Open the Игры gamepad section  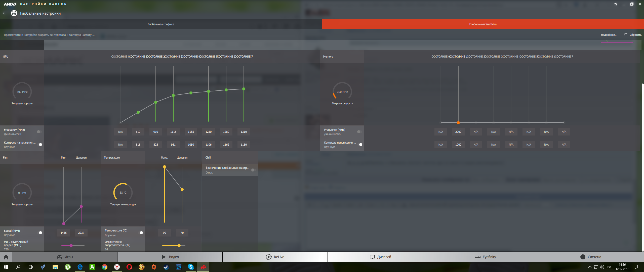pos(65,257)
